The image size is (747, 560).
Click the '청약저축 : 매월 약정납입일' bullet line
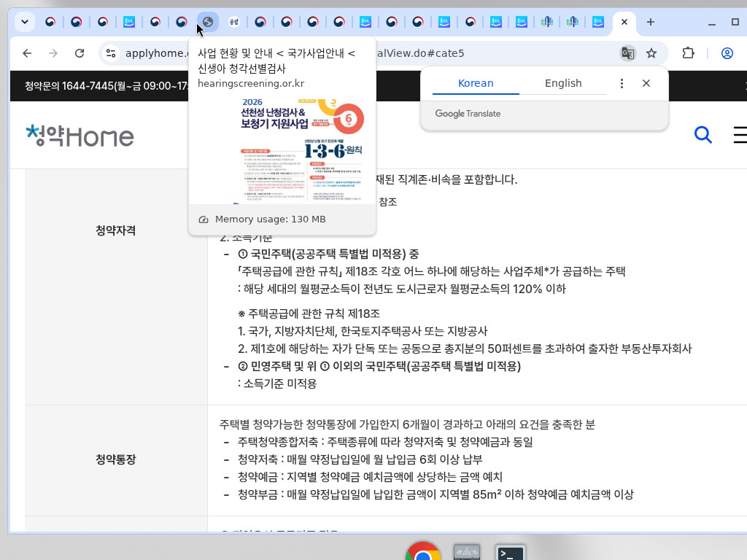(360, 460)
